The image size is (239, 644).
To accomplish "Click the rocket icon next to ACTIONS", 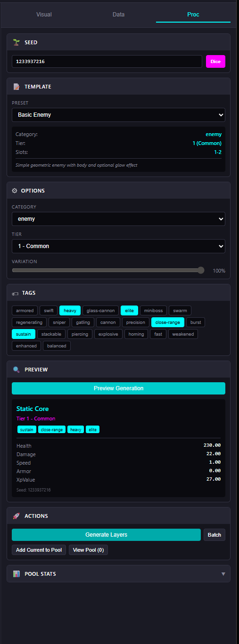I will pyautogui.click(x=16, y=516).
